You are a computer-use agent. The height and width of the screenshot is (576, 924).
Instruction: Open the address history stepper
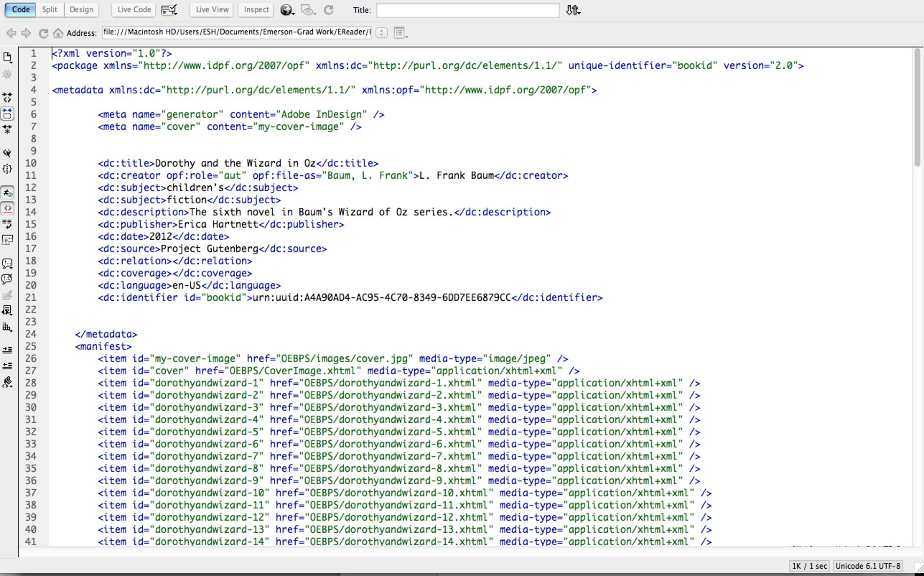[x=381, y=33]
